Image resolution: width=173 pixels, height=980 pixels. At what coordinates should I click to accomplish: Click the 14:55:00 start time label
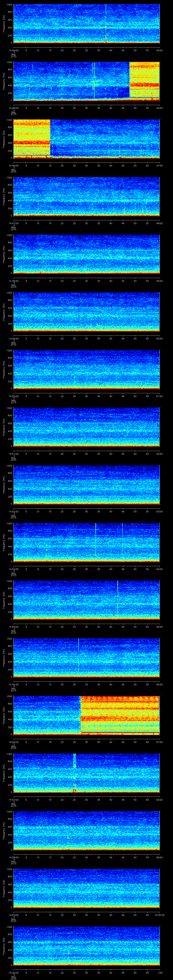[x=13, y=684]
